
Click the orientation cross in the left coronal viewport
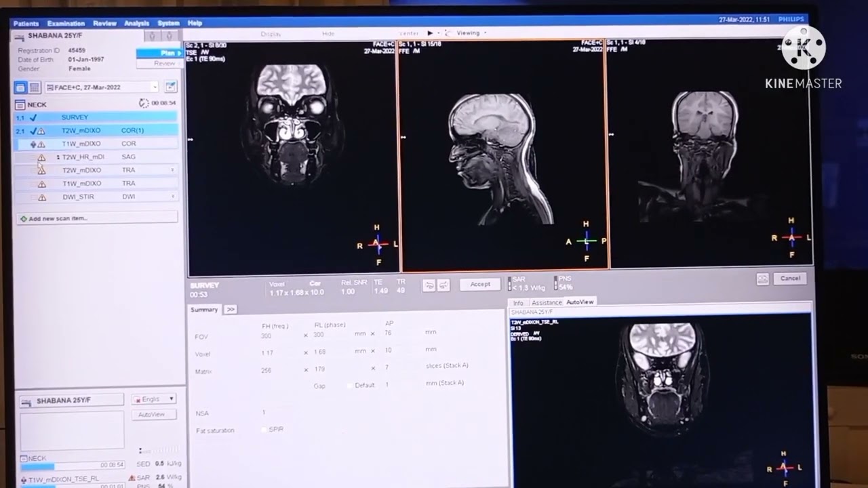[377, 244]
